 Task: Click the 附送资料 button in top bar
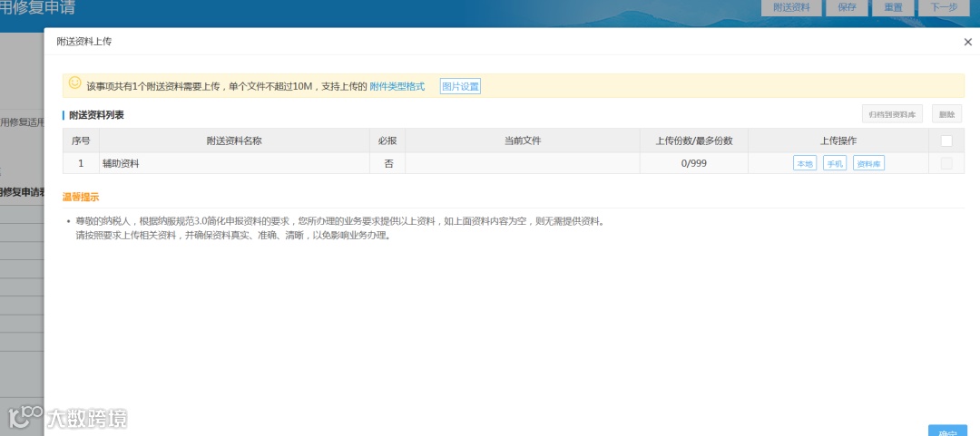pyautogui.click(x=791, y=7)
